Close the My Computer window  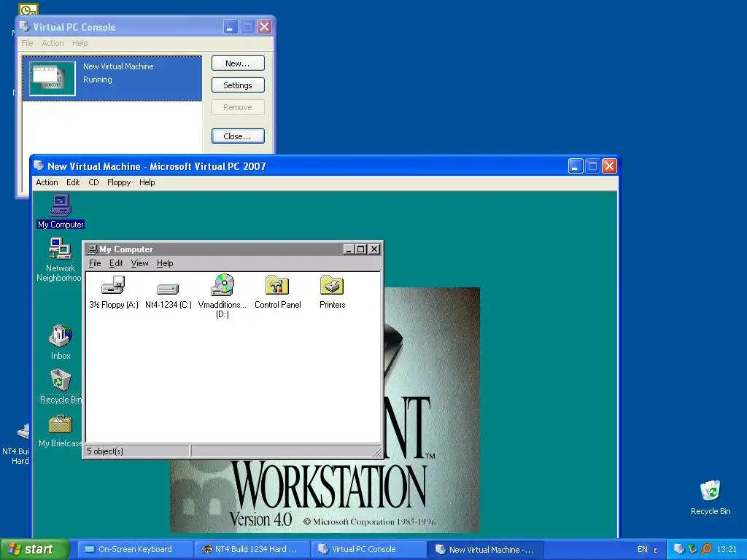point(374,249)
